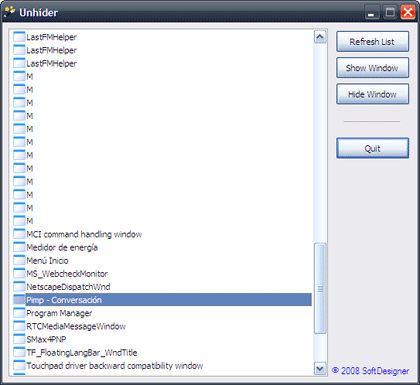The height and width of the screenshot is (385, 420).
Task: Select MCI command handling window entry
Action: click(84, 234)
